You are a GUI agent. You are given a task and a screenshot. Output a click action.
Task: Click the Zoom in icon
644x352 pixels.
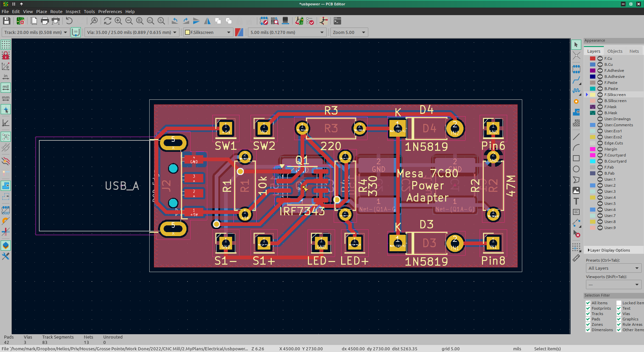tap(118, 21)
